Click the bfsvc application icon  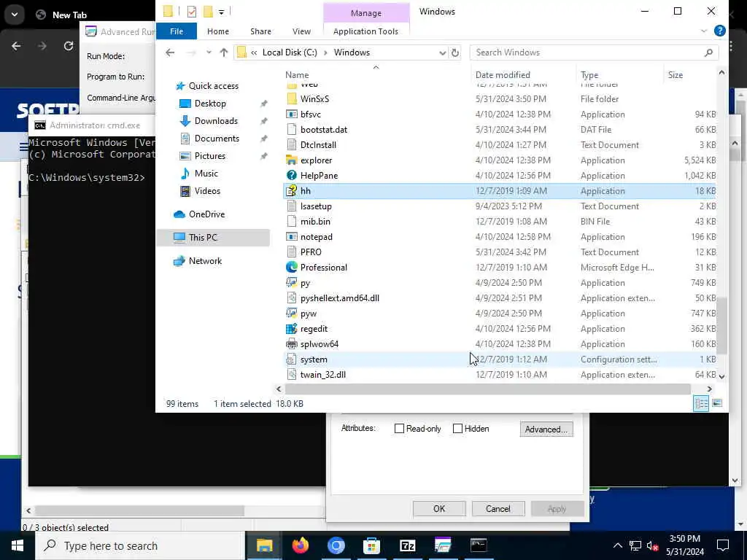[x=292, y=114]
